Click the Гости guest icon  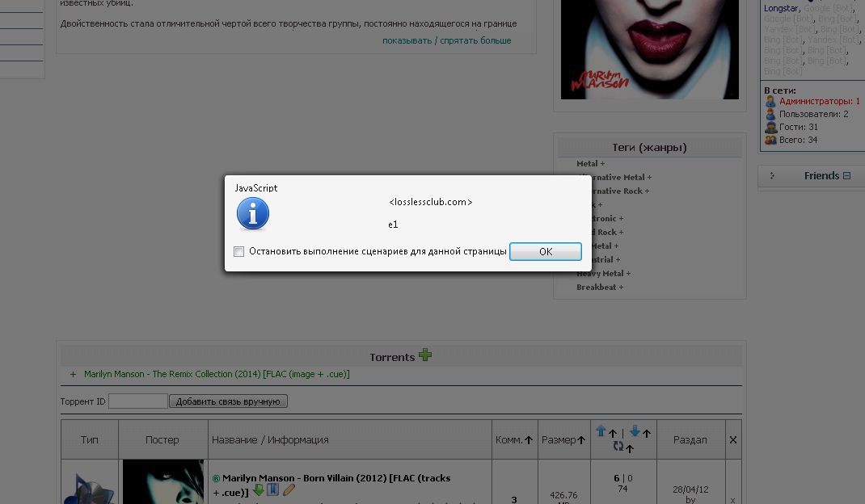[770, 127]
